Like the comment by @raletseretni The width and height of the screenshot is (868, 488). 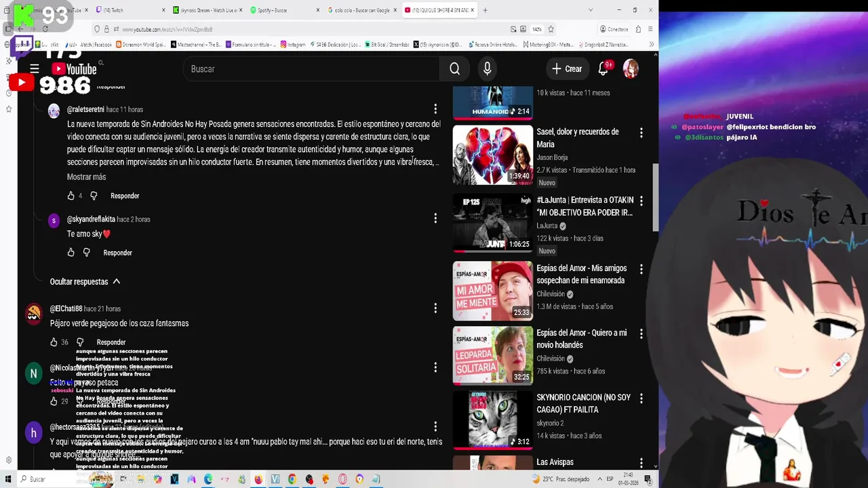click(71, 196)
